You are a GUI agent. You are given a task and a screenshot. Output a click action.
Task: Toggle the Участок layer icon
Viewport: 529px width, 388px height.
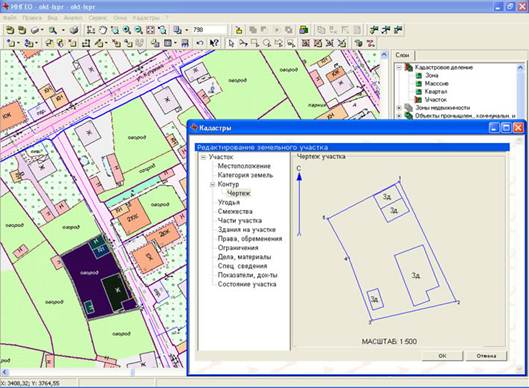[x=418, y=100]
